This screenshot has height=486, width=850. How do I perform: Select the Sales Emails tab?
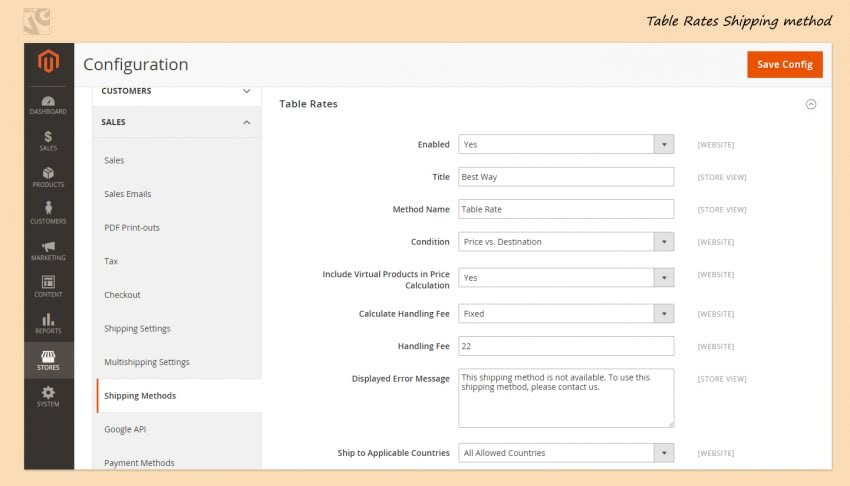(x=127, y=194)
